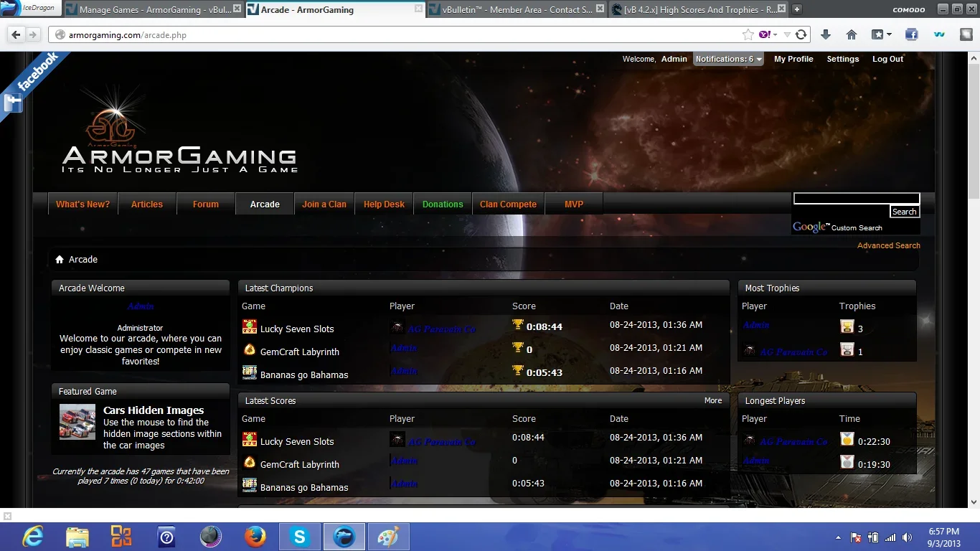Click the browser back arrow button
The width and height of the screenshot is (980, 551).
[17, 34]
